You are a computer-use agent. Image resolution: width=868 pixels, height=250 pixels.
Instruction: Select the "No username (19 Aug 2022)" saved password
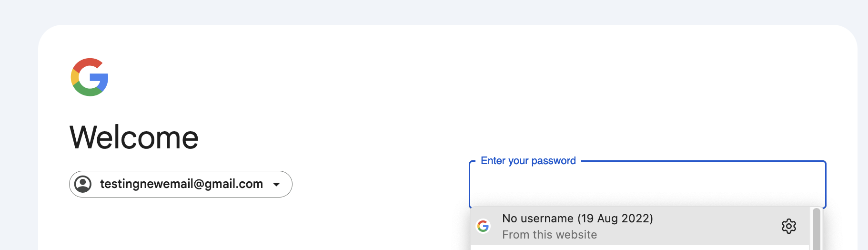(x=640, y=226)
